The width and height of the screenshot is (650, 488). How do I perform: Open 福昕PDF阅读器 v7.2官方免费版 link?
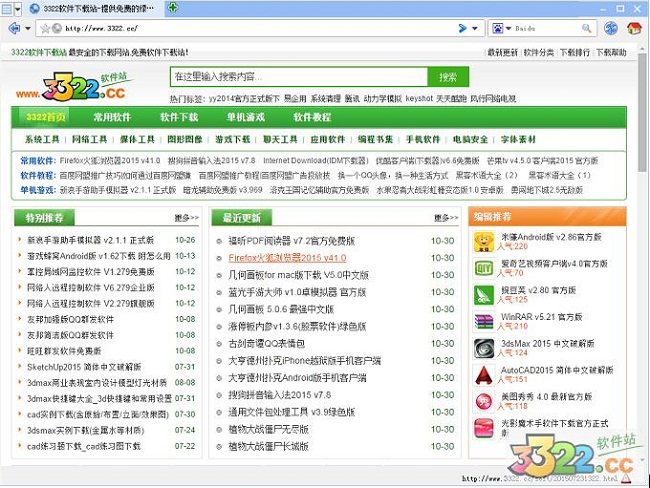(x=292, y=241)
